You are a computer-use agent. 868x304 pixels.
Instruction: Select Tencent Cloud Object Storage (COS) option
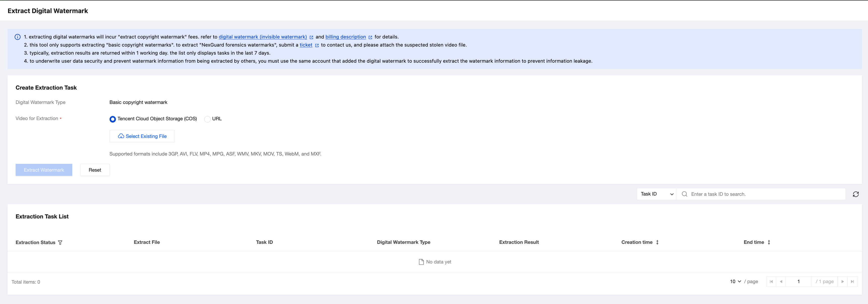coord(113,119)
